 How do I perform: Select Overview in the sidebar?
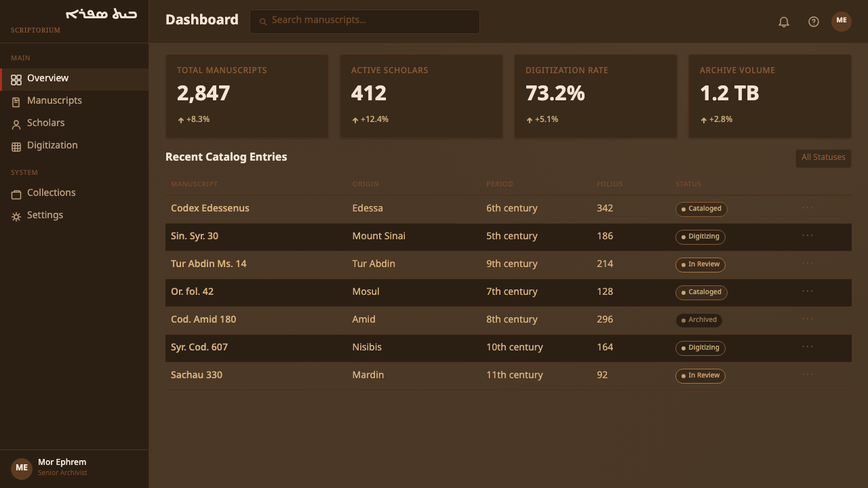coord(75,79)
